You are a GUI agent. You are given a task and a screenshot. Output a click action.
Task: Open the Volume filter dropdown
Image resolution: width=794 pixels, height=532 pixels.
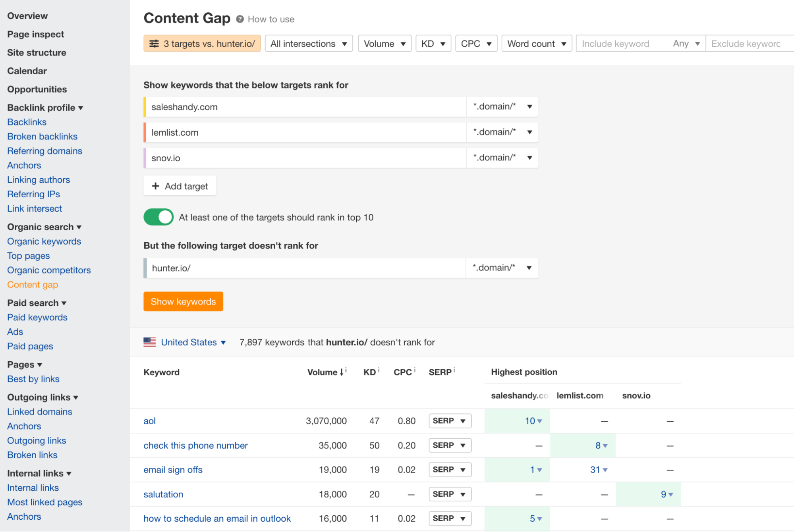pos(384,44)
